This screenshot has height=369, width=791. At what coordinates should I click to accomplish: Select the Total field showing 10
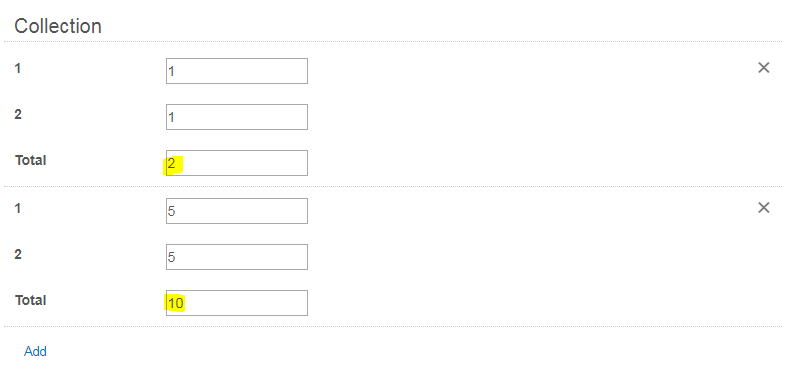(237, 303)
